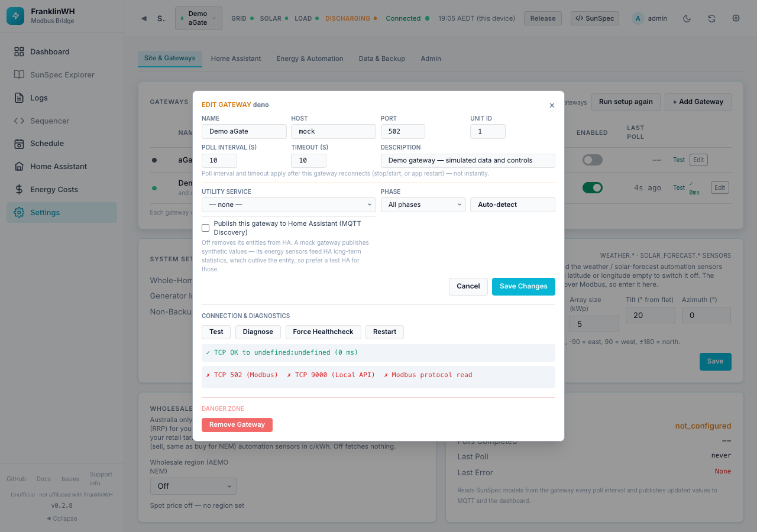The width and height of the screenshot is (757, 532).
Task: Click the Description input field
Action: (468, 160)
